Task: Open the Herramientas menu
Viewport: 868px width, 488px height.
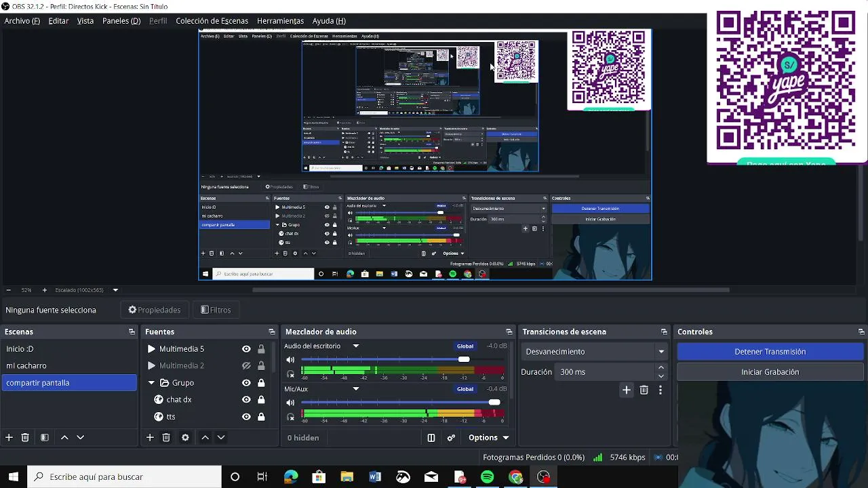Action: (x=280, y=21)
